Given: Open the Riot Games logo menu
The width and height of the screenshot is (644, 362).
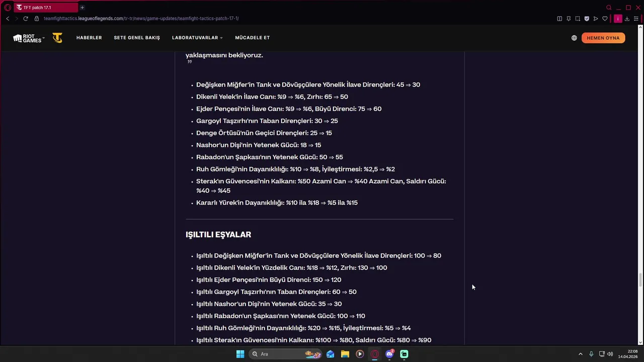Looking at the screenshot, I should point(29,38).
